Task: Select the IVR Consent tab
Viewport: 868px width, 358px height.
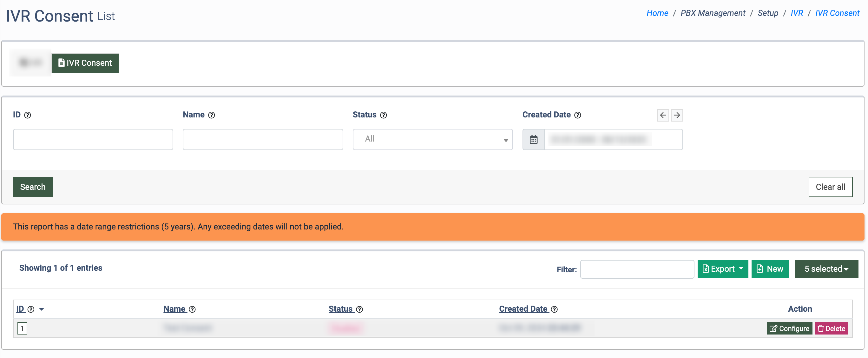Action: point(85,63)
